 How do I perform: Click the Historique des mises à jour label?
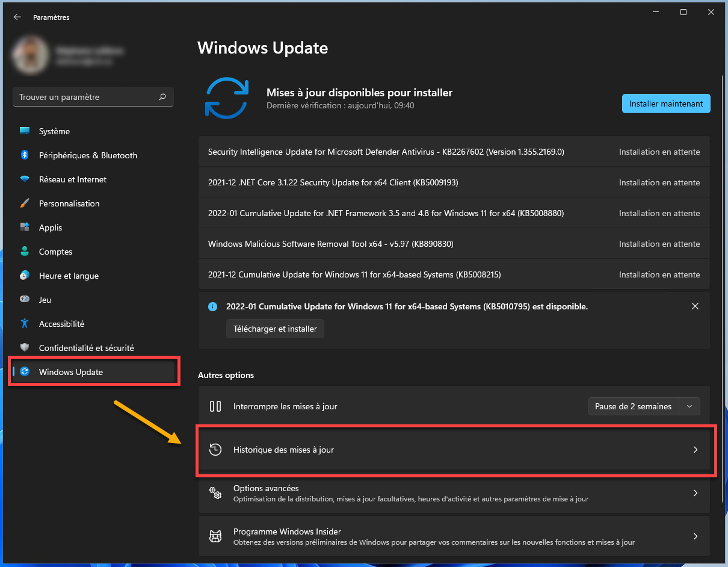(x=283, y=450)
